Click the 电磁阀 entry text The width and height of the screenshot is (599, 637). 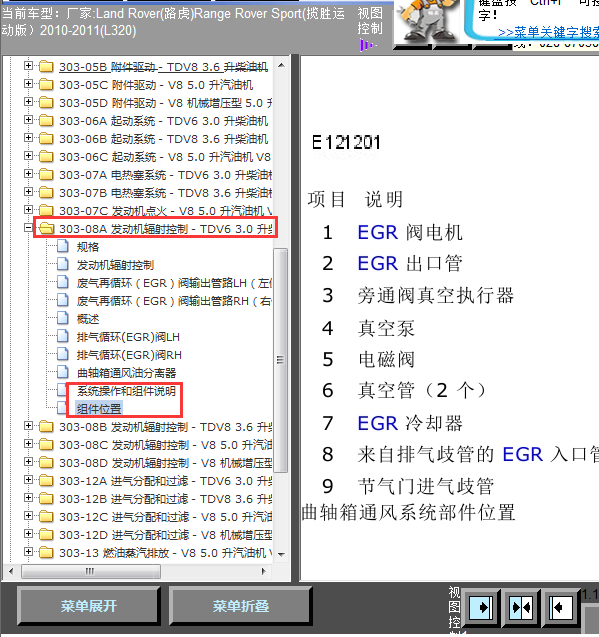click(x=386, y=359)
